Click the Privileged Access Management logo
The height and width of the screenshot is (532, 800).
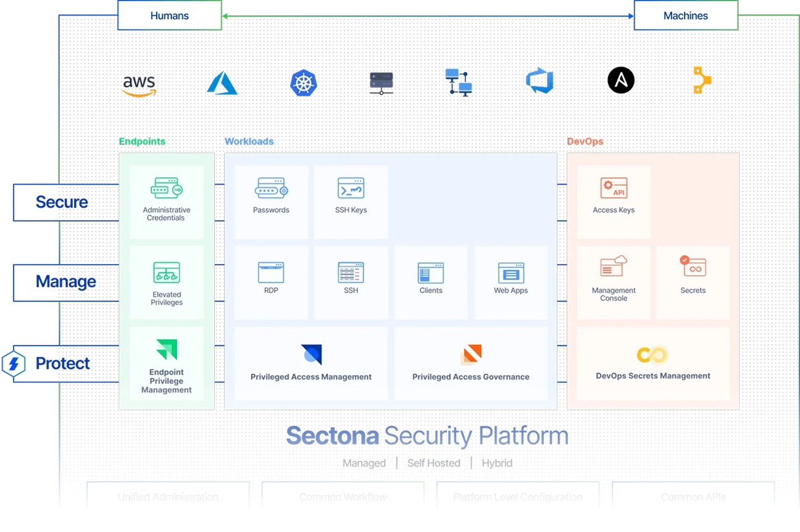pos(311,355)
